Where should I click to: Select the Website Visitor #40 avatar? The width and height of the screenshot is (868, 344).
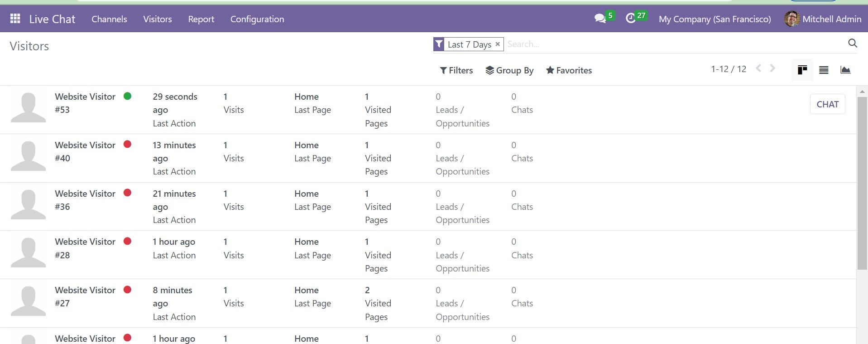coord(28,156)
